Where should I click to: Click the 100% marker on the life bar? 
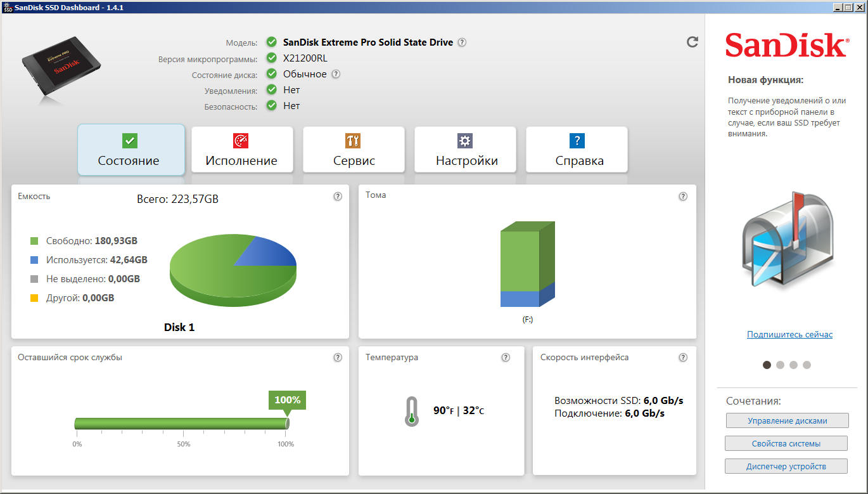287,401
